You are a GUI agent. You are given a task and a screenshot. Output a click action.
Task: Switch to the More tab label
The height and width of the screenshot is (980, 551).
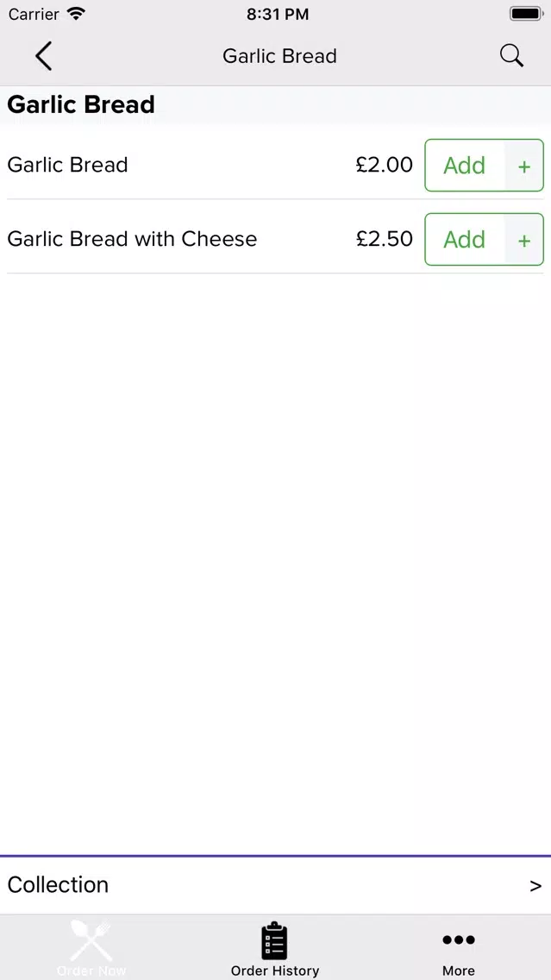point(458,971)
